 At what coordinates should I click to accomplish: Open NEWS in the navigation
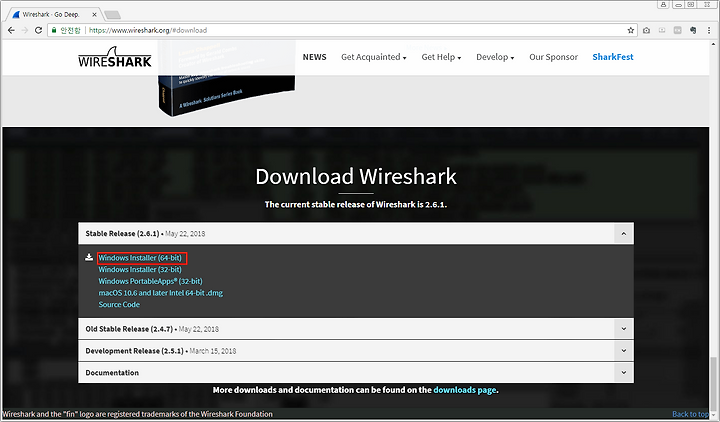point(315,57)
